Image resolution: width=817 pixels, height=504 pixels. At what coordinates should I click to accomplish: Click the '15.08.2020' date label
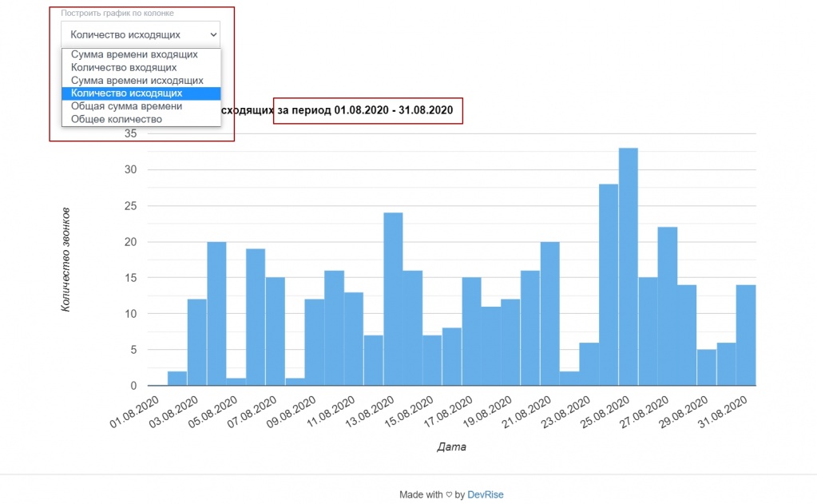[409, 412]
